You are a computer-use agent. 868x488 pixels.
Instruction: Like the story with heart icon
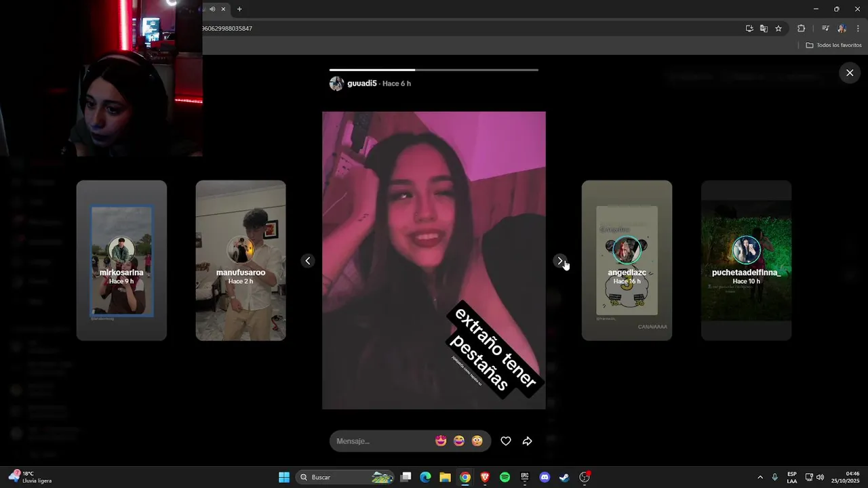(505, 441)
